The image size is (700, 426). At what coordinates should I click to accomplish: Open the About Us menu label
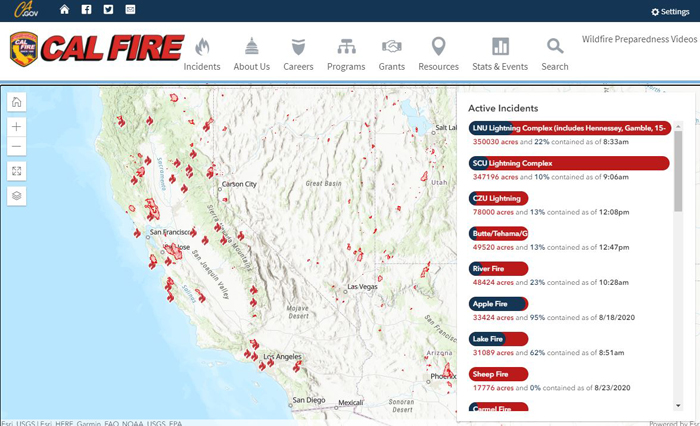252,67
